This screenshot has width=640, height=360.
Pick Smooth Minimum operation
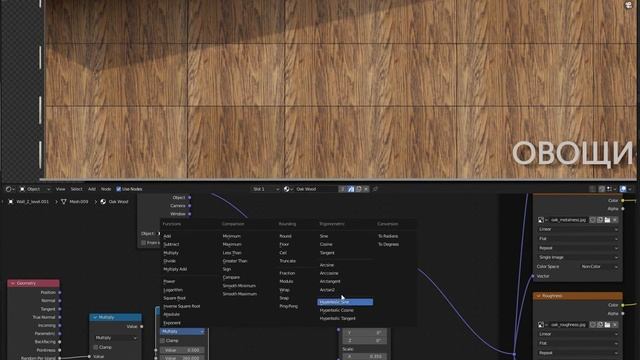pos(239,286)
